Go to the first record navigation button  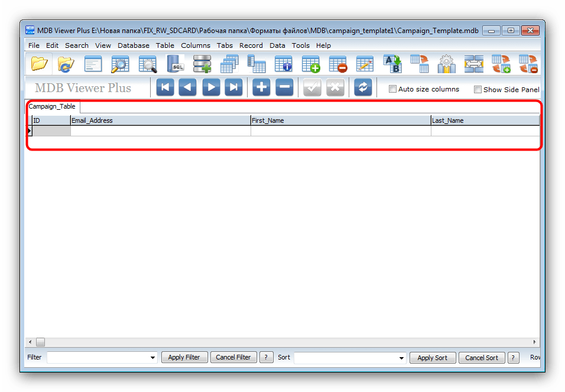click(x=165, y=88)
